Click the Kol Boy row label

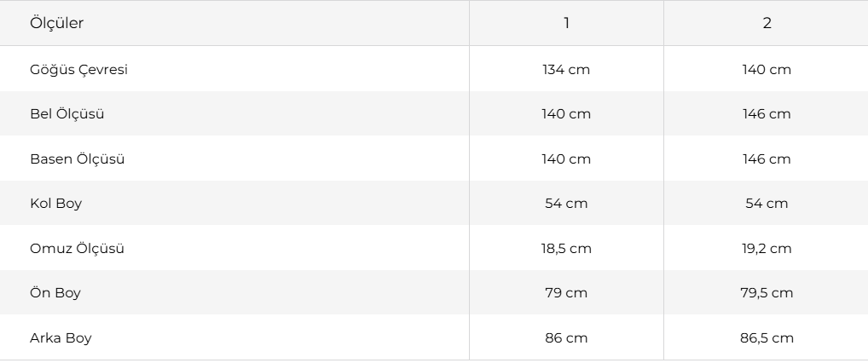[x=55, y=204]
